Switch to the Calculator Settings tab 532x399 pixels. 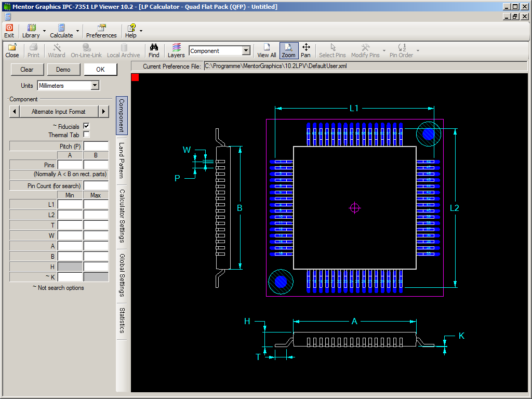[x=122, y=216]
